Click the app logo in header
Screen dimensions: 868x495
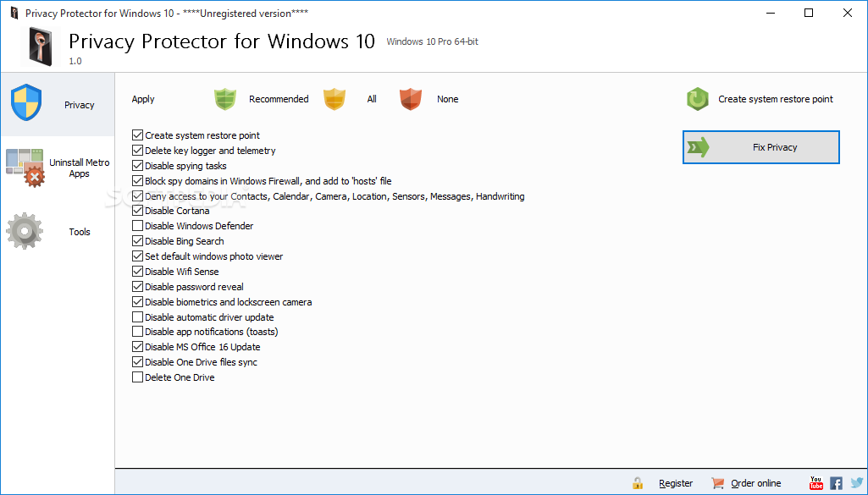pyautogui.click(x=41, y=47)
